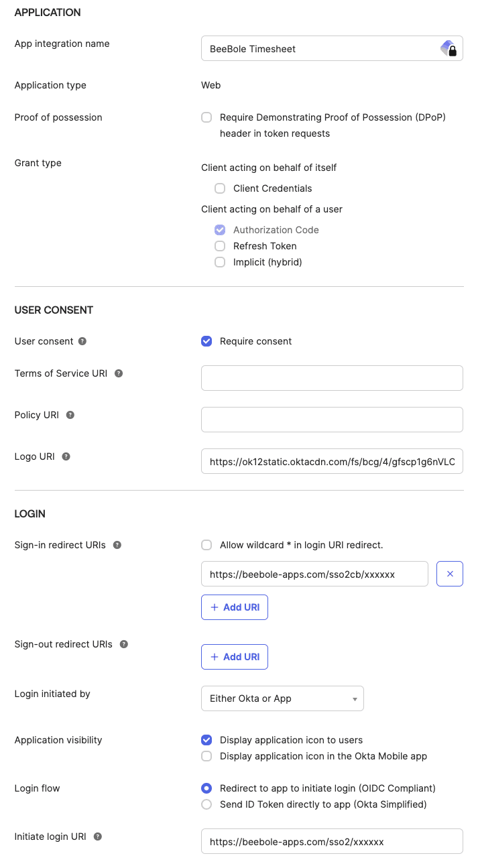Open the Sign-in redirect URIs help icon

(117, 545)
